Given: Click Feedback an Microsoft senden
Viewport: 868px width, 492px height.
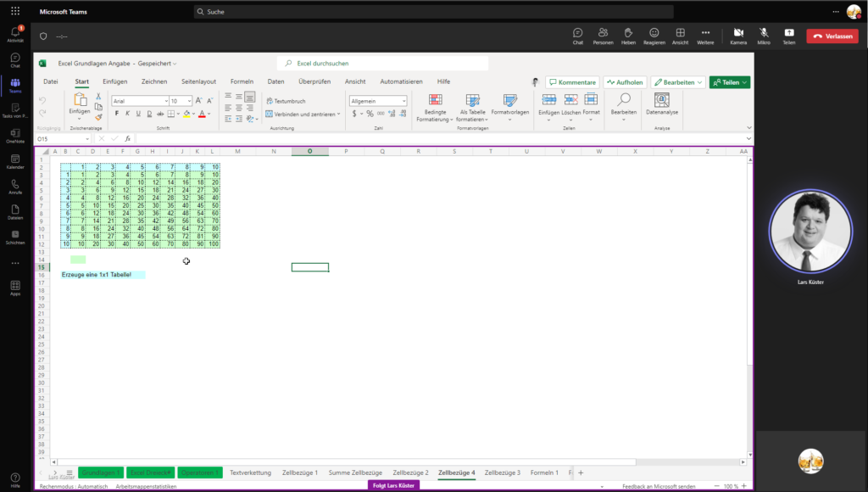Looking at the screenshot, I should pos(659,486).
